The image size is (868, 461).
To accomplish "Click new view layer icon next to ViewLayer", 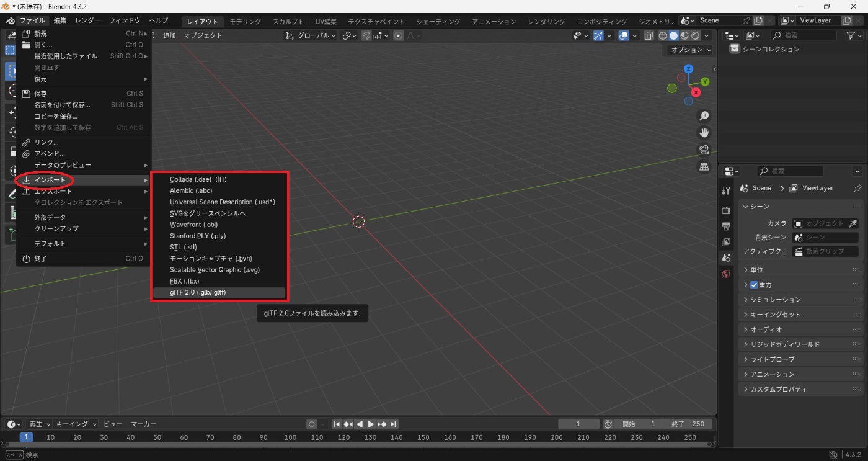I will pos(847,20).
